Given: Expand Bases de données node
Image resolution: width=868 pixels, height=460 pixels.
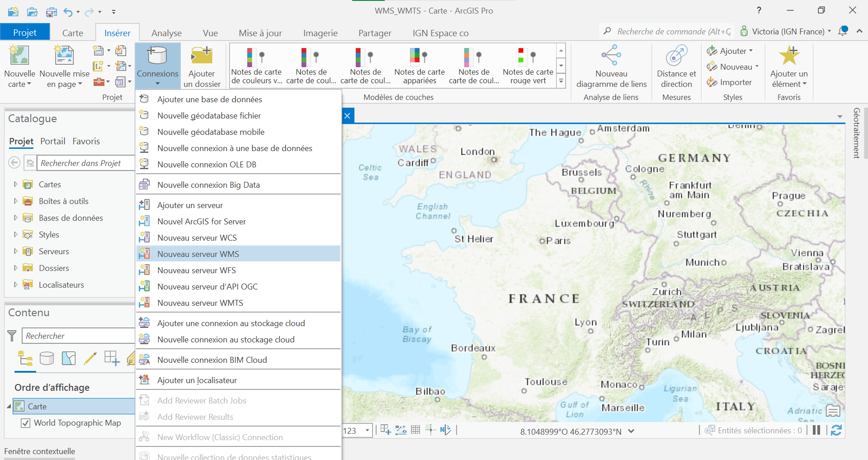Looking at the screenshot, I should (x=15, y=218).
